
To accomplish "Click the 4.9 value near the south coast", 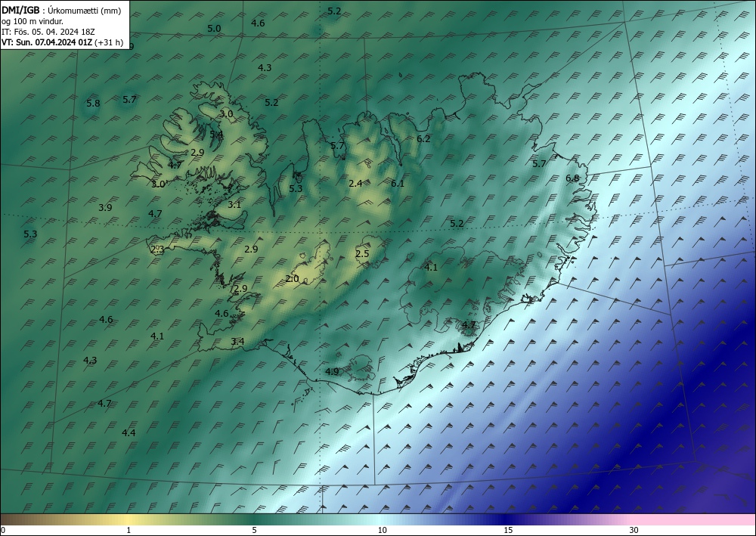I will 332,371.
